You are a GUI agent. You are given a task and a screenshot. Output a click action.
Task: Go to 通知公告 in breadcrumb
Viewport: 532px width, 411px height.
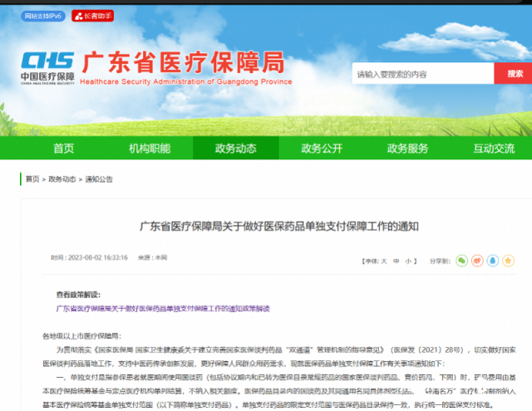coord(99,179)
